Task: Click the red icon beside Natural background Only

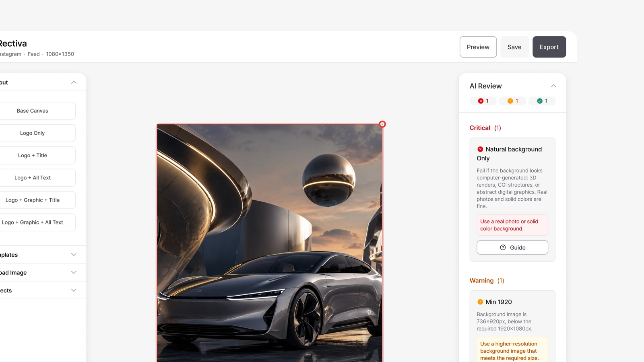Action: 480,149
